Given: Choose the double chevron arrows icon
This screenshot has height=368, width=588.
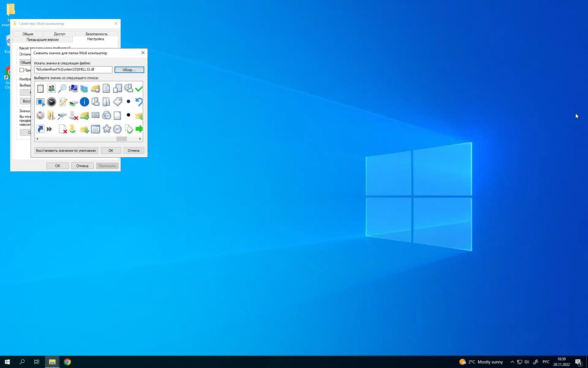Looking at the screenshot, I should [49, 129].
